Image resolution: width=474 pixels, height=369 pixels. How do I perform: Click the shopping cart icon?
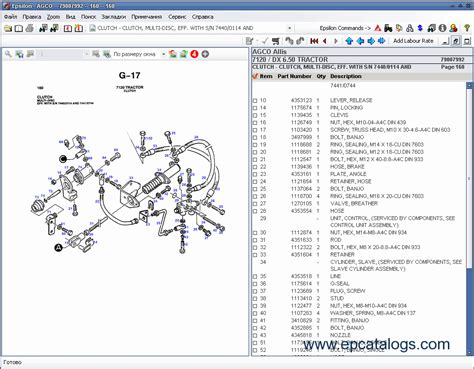275,41
